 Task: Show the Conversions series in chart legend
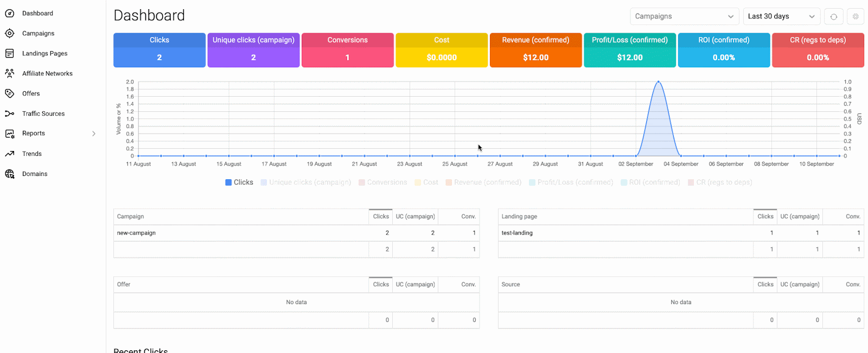click(x=382, y=182)
